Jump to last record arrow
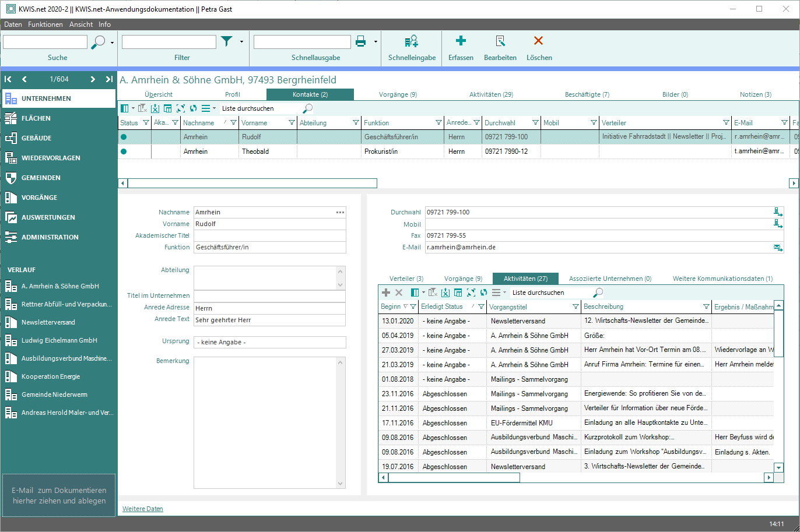 point(109,79)
